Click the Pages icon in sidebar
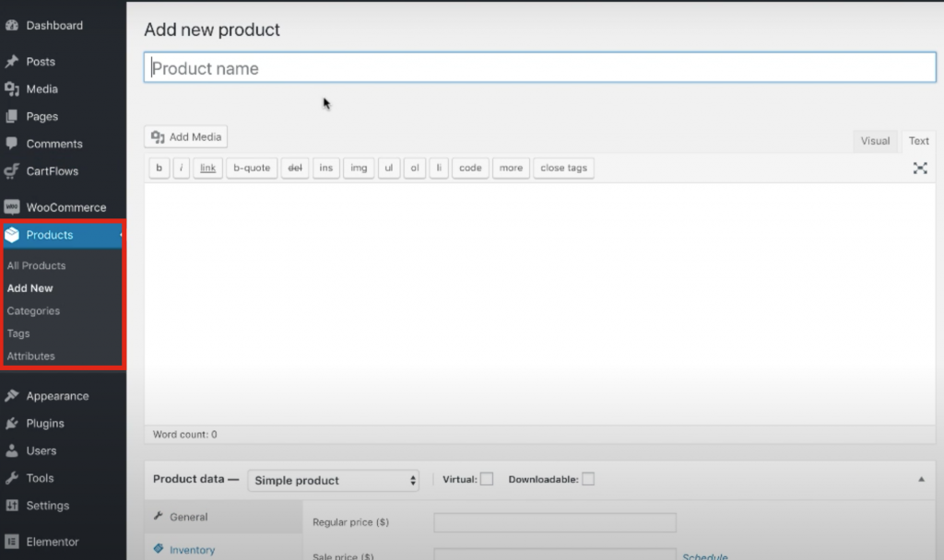 click(x=12, y=116)
